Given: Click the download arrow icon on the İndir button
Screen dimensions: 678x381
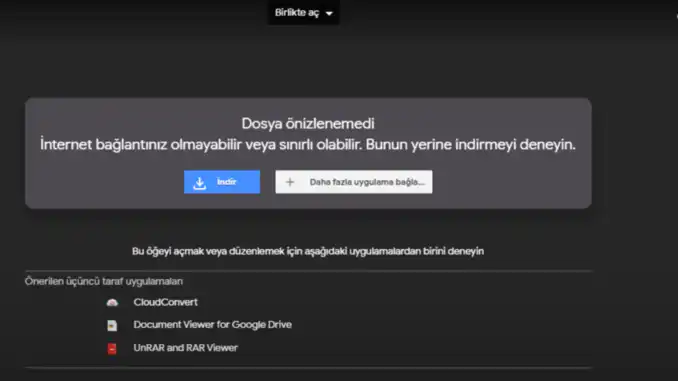Looking at the screenshot, I should (199, 183).
